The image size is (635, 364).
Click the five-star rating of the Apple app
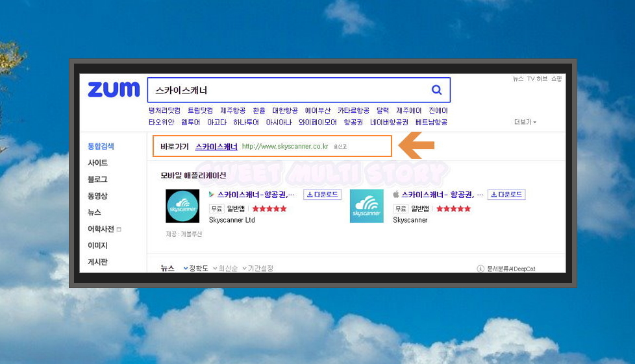point(454,209)
